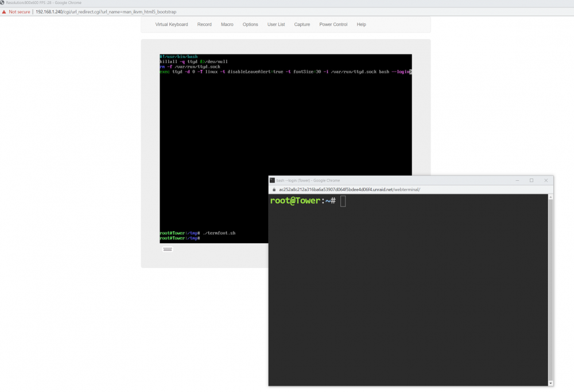
Task: Open the Macro menu
Action: pos(227,25)
